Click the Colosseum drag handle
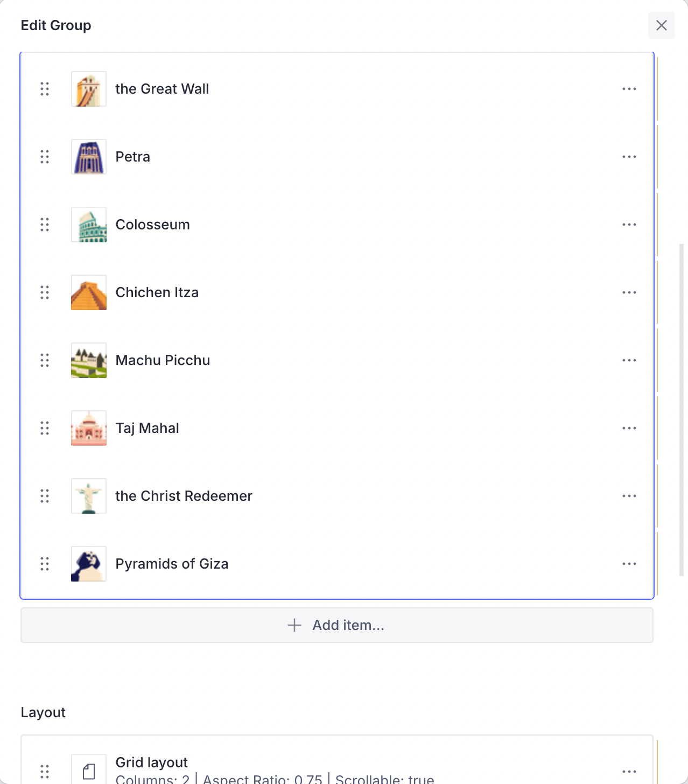 [x=45, y=225]
